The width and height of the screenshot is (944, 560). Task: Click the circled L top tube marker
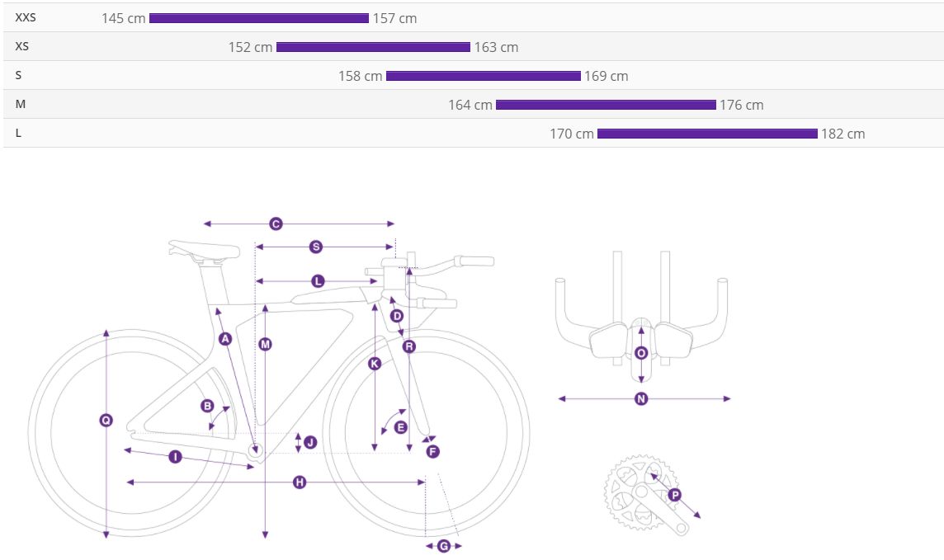[318, 281]
